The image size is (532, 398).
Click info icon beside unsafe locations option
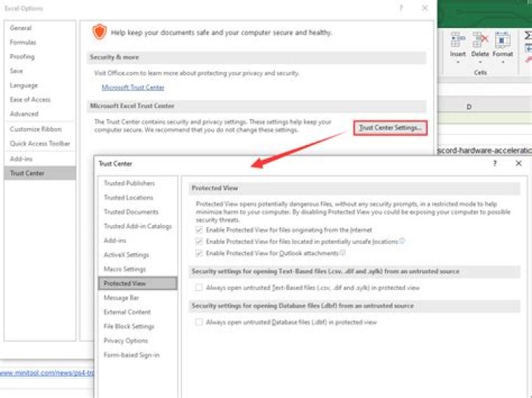coord(402,241)
